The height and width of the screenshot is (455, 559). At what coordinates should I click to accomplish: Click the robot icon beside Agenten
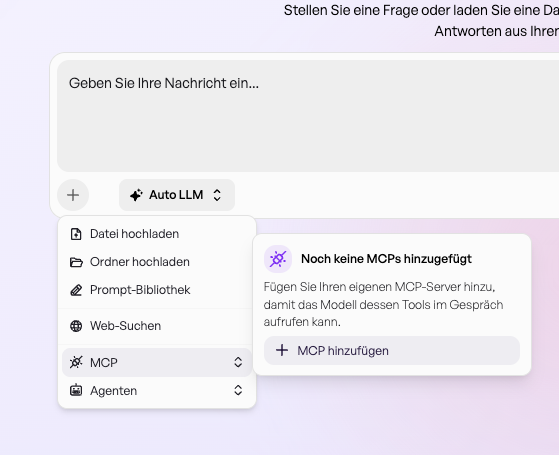76,390
